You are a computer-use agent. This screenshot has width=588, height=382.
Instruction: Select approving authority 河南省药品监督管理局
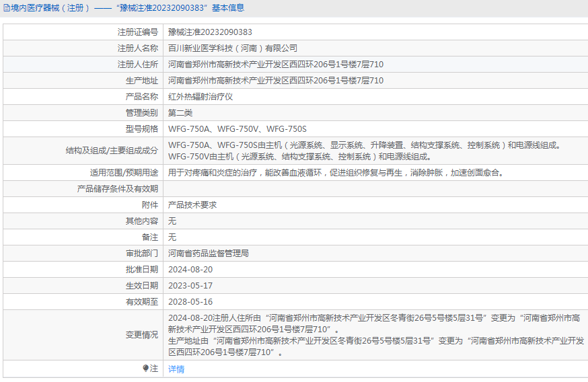click(x=209, y=254)
